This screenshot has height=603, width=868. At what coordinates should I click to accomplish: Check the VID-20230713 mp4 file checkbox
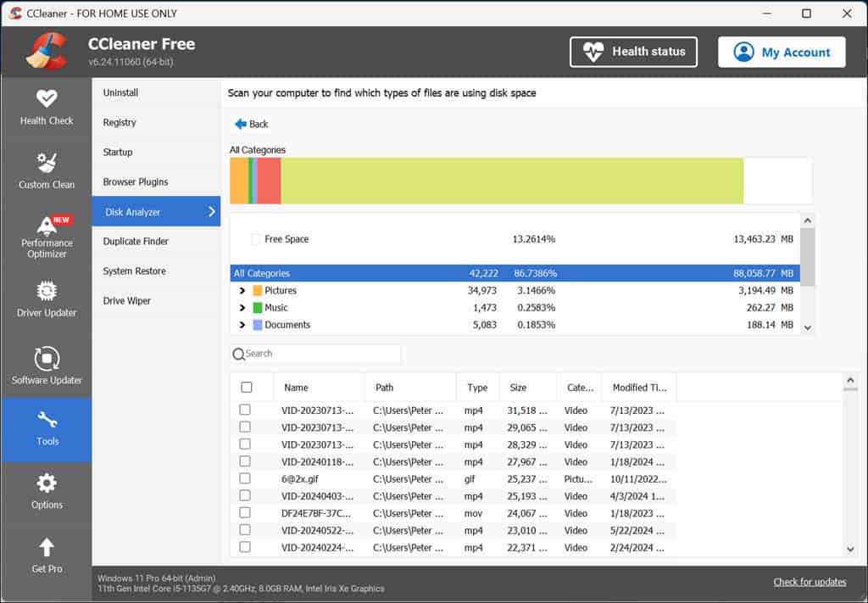coord(245,410)
